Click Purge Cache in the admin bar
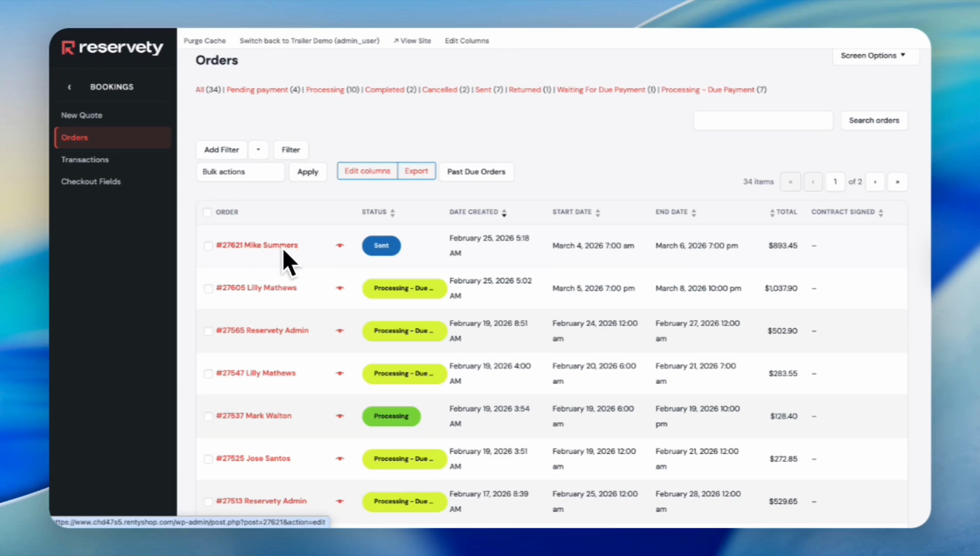Screen dimensions: 980x556 (x=204, y=41)
